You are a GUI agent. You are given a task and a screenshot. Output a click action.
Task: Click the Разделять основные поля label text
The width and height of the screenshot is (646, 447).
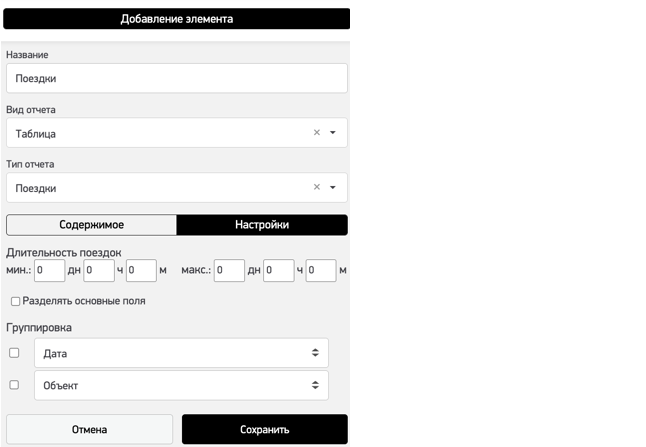point(84,301)
